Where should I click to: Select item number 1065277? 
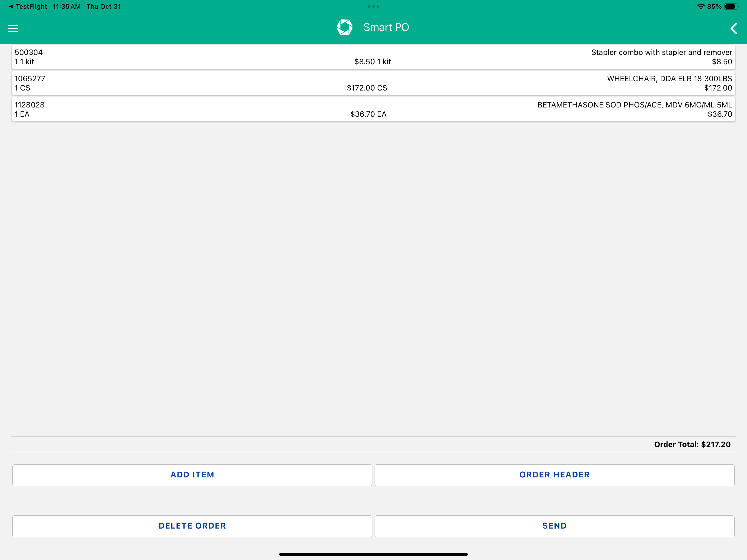pyautogui.click(x=30, y=79)
